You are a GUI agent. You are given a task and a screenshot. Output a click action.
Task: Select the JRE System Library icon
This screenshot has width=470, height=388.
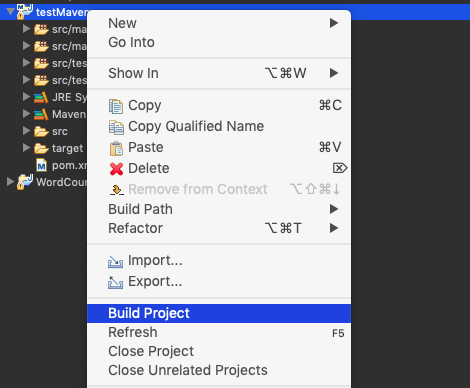point(41,97)
